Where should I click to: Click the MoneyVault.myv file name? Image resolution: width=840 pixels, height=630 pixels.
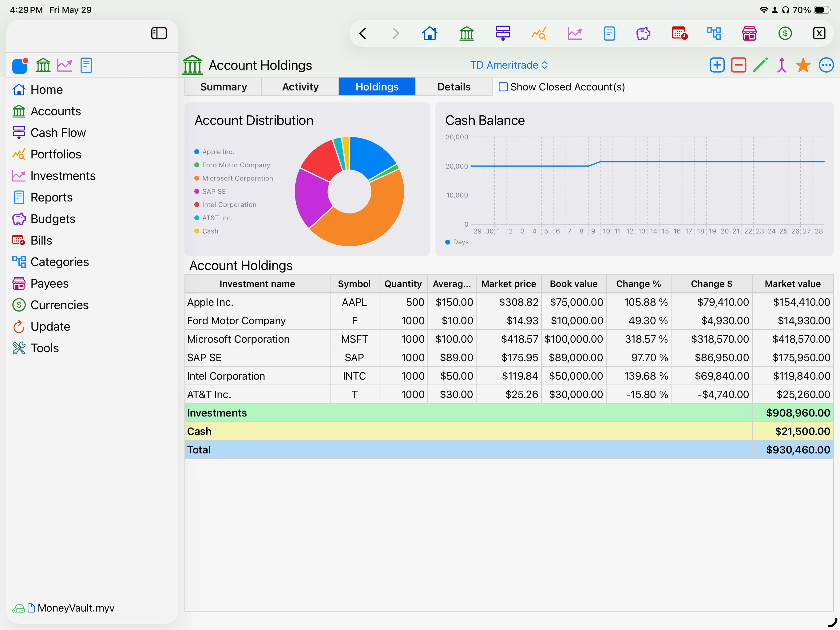(76, 608)
